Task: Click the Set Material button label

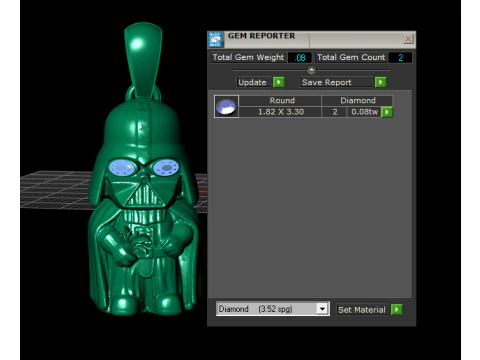Action: (x=362, y=310)
